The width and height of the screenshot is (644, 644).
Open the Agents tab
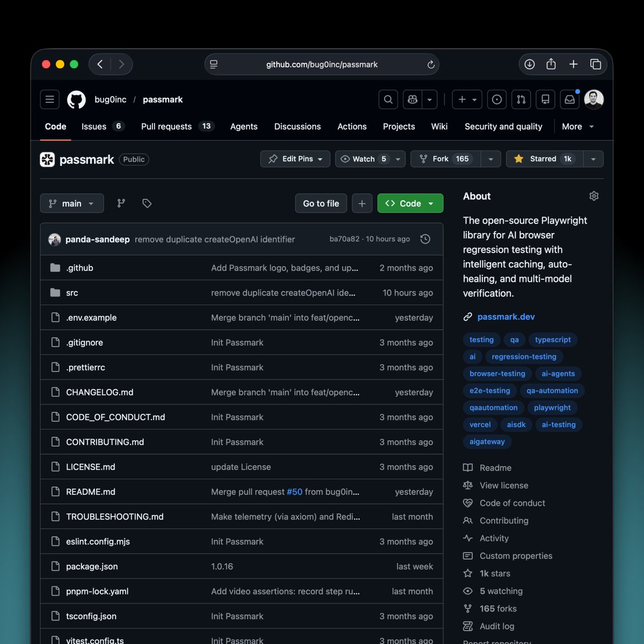pos(244,127)
